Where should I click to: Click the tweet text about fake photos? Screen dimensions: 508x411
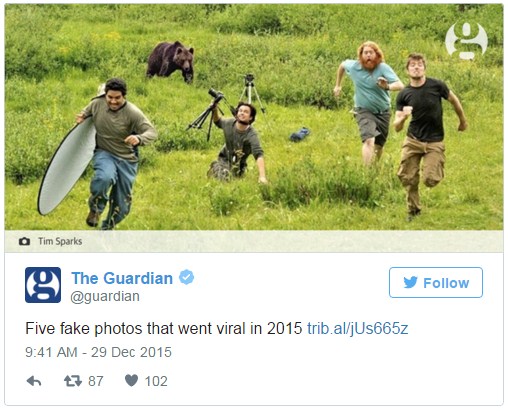[x=164, y=328]
